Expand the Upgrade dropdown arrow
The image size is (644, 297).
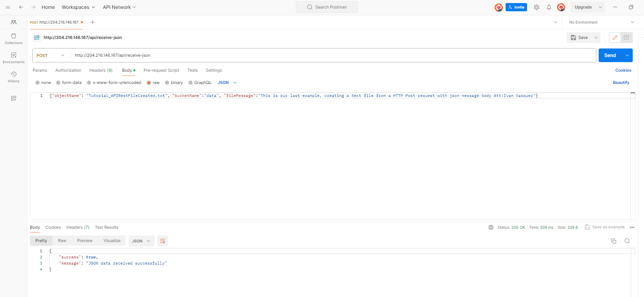point(600,7)
